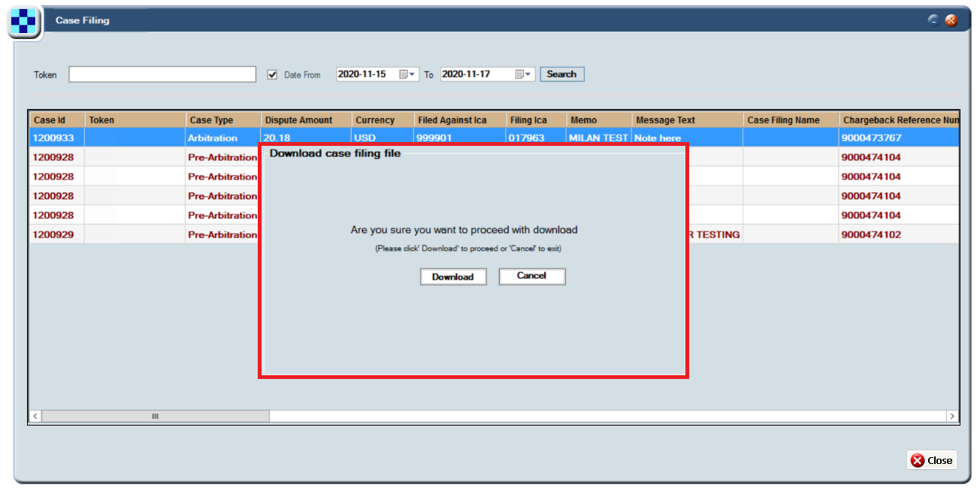Click the USD currency cell
The height and width of the screenshot is (491, 980).
tap(383, 138)
